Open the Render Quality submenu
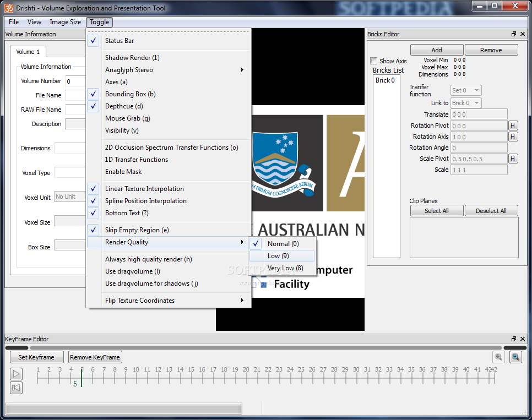 (169, 242)
